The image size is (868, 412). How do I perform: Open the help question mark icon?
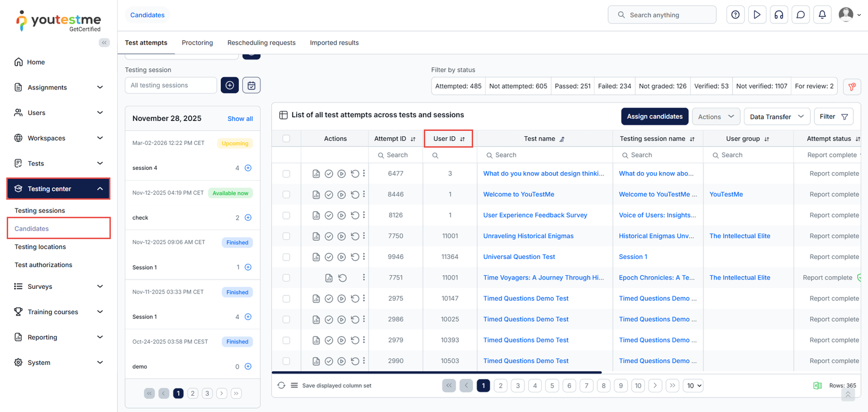[735, 15]
